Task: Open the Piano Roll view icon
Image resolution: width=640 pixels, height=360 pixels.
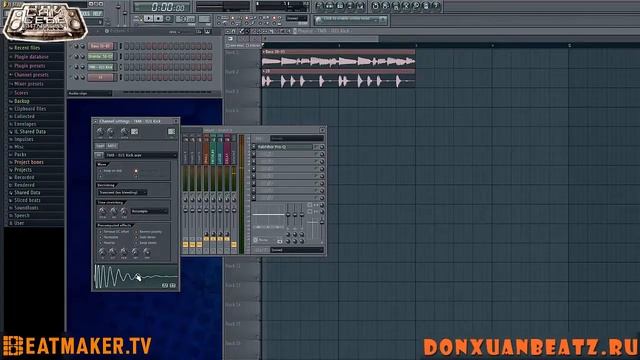Action: pos(340,6)
